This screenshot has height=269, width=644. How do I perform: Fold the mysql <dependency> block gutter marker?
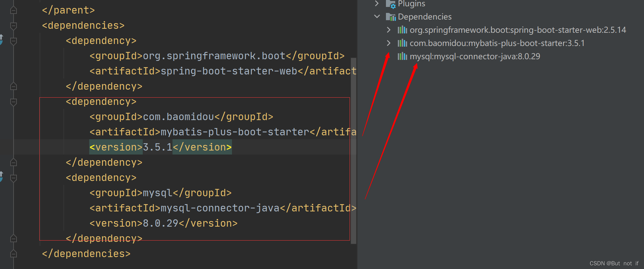click(14, 178)
